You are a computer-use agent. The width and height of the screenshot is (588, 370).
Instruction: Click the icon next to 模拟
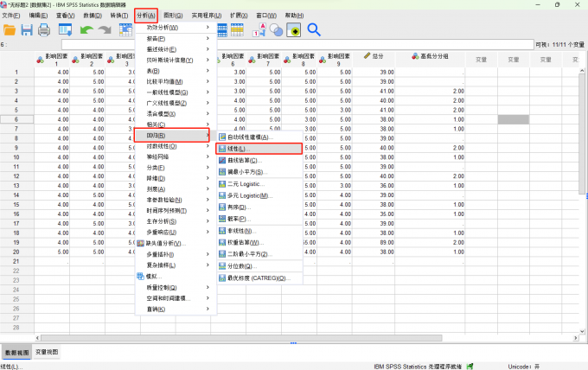(x=140, y=277)
